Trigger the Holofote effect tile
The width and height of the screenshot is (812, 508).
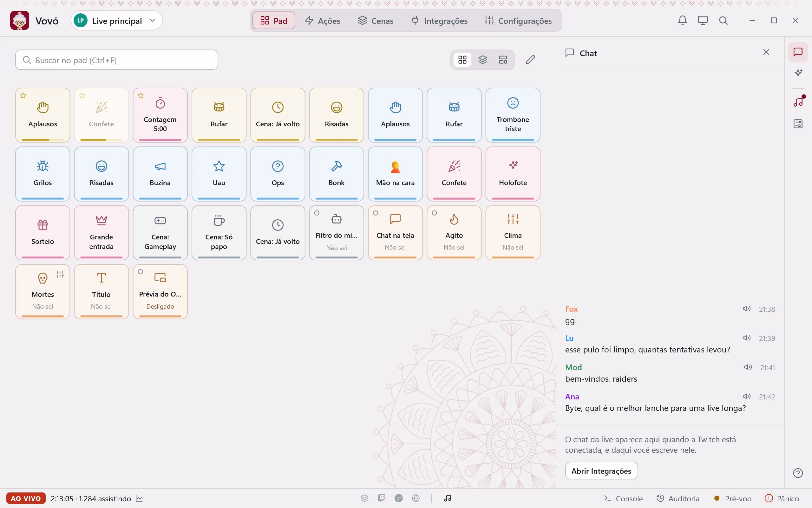tap(513, 174)
